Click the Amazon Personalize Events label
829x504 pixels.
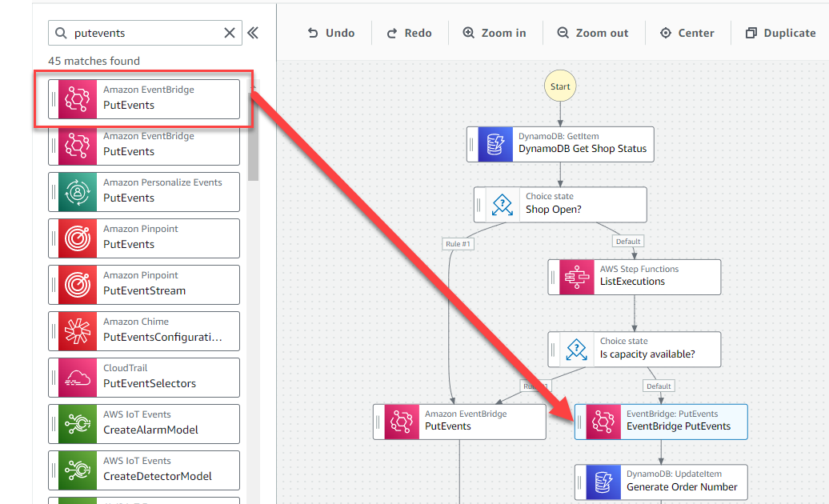click(163, 182)
